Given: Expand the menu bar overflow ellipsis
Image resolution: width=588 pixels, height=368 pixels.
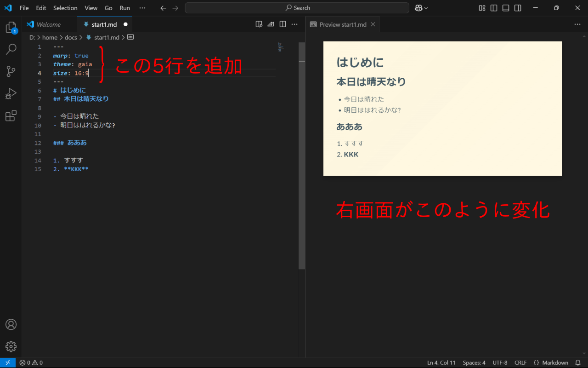Looking at the screenshot, I should 142,8.
